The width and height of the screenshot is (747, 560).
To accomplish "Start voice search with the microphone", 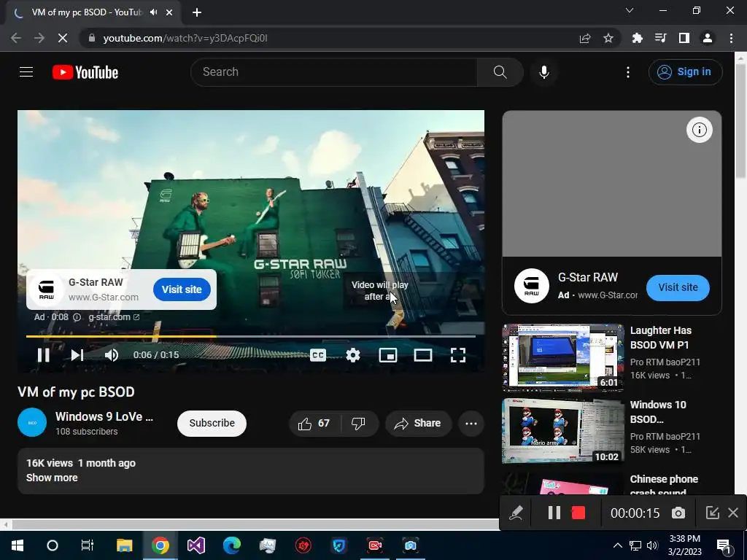I will [x=543, y=72].
